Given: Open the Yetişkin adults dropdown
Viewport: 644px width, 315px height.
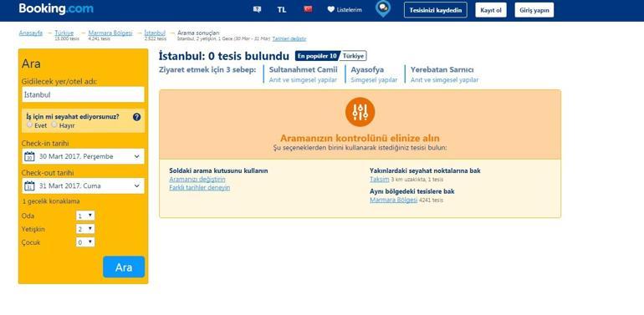Looking at the screenshot, I should tap(85, 229).
